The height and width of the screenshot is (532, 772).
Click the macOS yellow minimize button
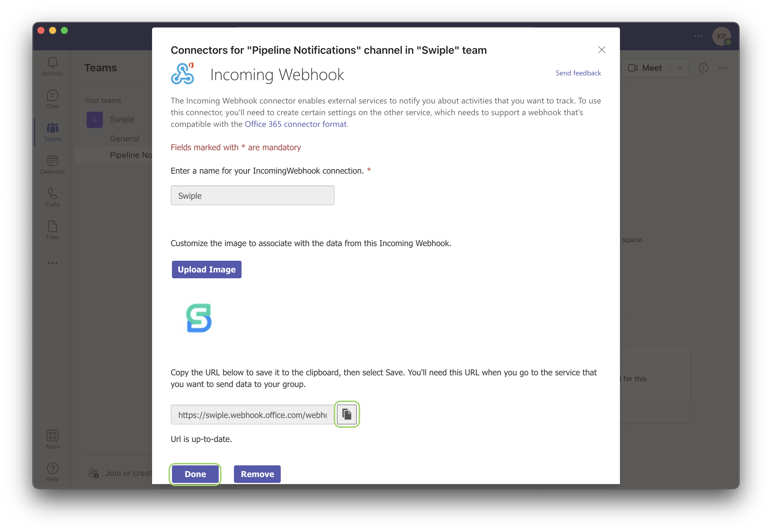pos(52,31)
